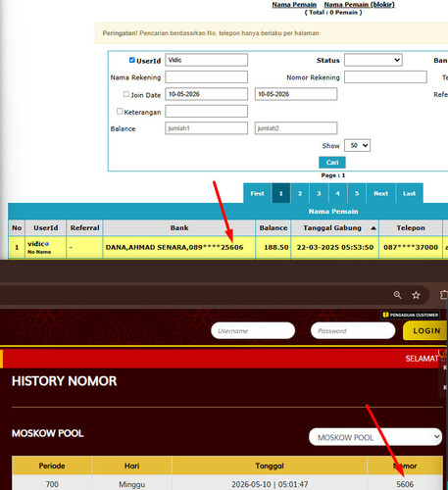
Task: Click the Telepon column header
Action: pyautogui.click(x=411, y=228)
